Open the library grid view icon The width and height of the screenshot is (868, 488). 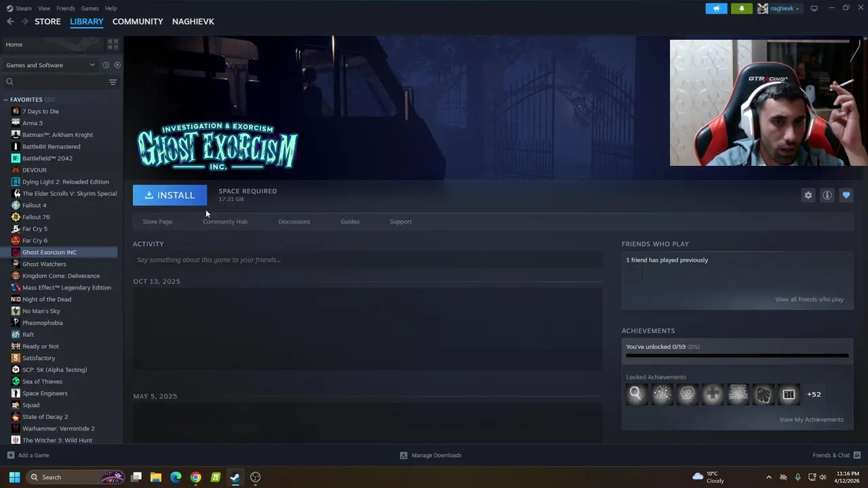tap(113, 44)
